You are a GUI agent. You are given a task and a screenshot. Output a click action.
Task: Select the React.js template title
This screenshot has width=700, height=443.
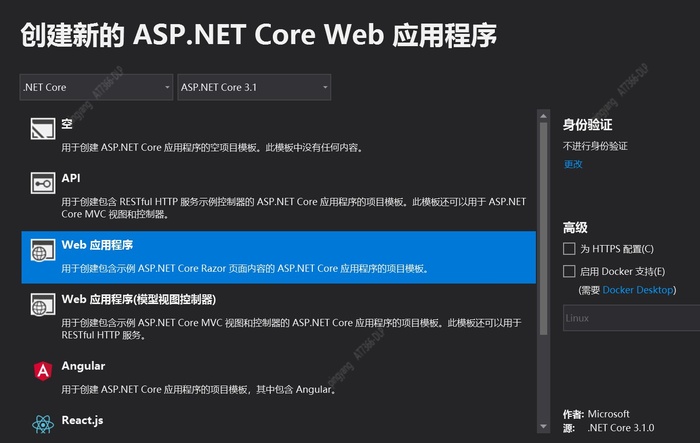coord(83,420)
